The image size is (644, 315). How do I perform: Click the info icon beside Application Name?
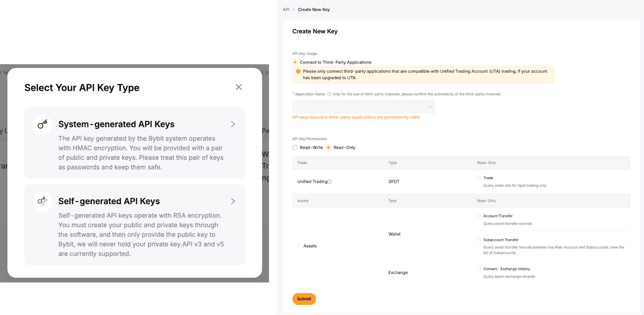pyautogui.click(x=329, y=94)
